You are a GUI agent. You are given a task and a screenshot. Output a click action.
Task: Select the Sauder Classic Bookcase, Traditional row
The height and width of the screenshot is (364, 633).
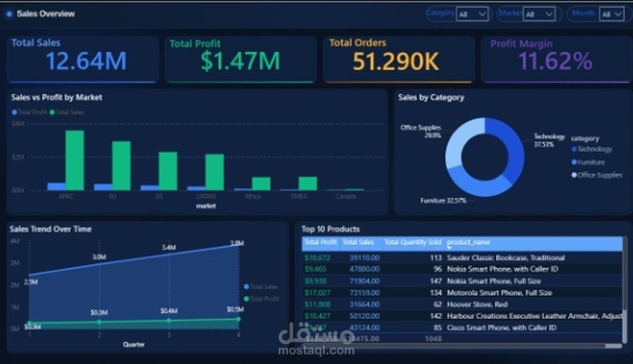(x=462, y=257)
